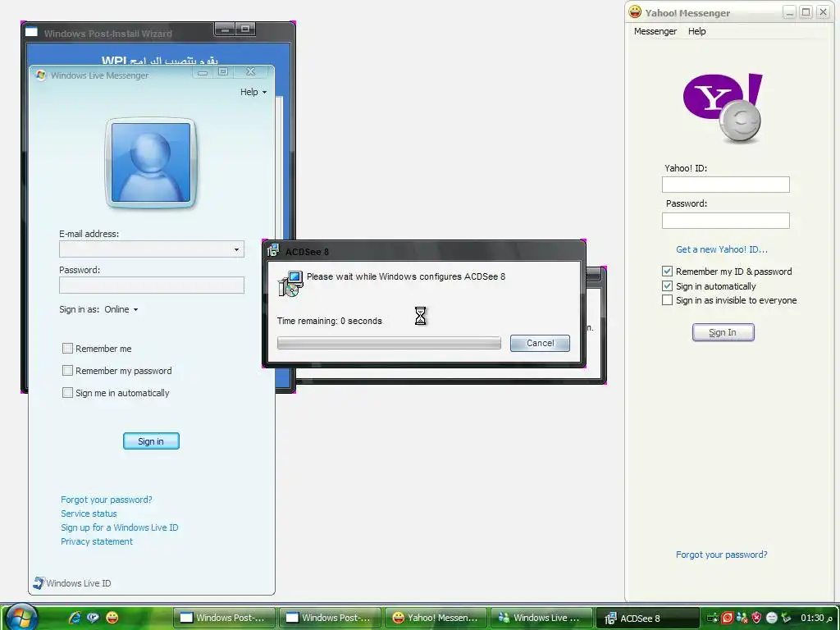
Task: Open Forgot your password in Windows Live Messenger
Action: (106, 500)
